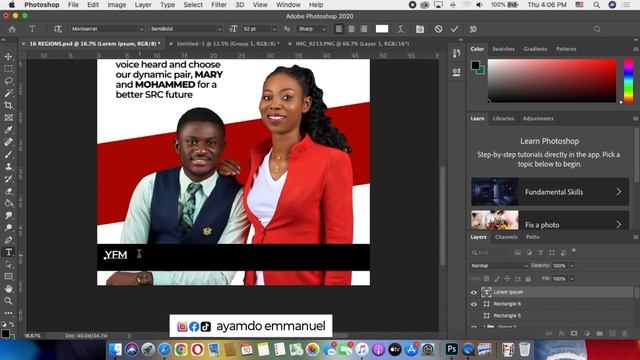
Task: Toggle layer filtering on/off switch
Action: [x=573, y=251]
